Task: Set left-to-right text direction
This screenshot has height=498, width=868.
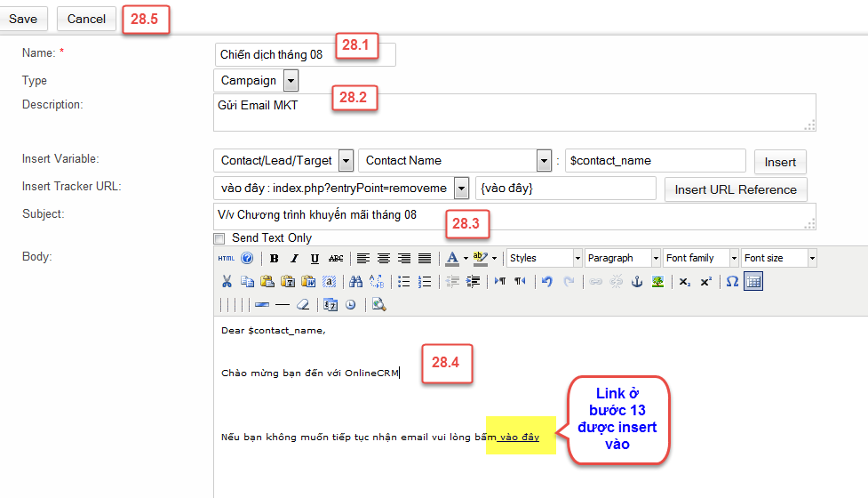Action: point(500,281)
